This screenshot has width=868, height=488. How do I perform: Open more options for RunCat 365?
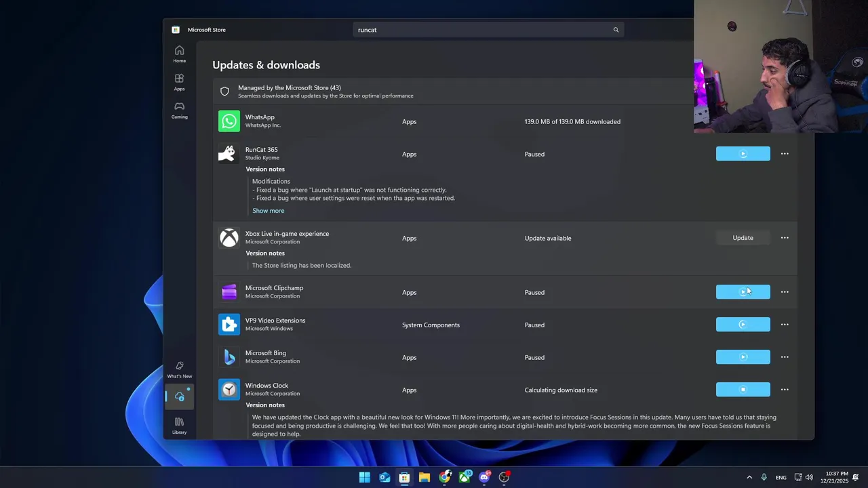tap(785, 154)
